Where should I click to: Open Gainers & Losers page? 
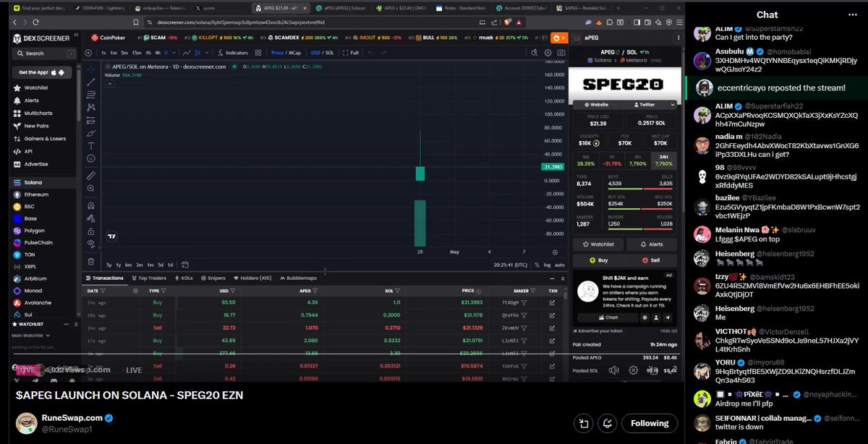[x=44, y=139]
